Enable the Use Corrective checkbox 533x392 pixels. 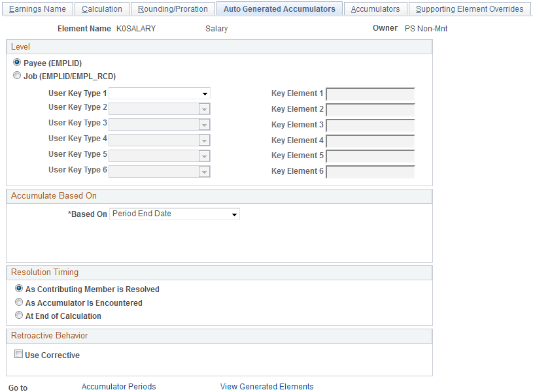(18, 354)
